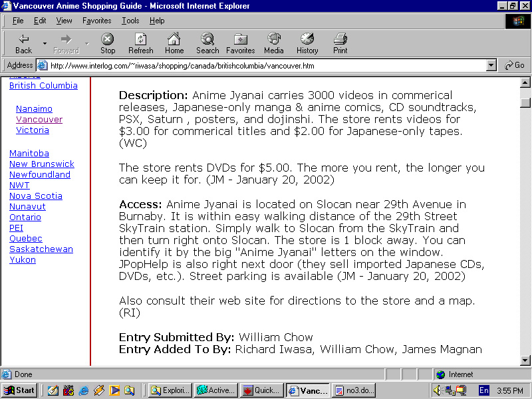Viewport: 532px width, 399px height.
Task: Open the Edit menu
Action: point(40,21)
